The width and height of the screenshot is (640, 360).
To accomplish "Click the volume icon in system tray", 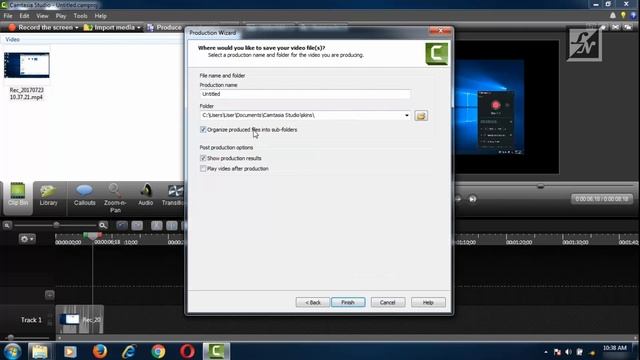I will click(569, 352).
